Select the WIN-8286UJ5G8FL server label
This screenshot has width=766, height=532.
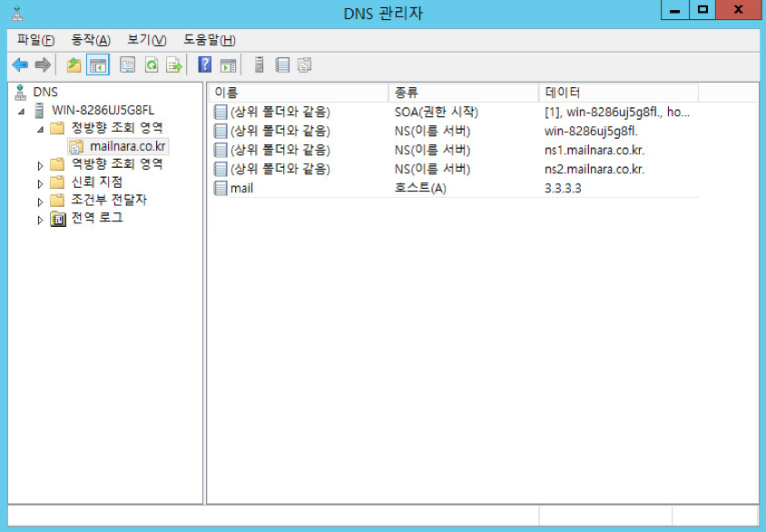point(103,111)
